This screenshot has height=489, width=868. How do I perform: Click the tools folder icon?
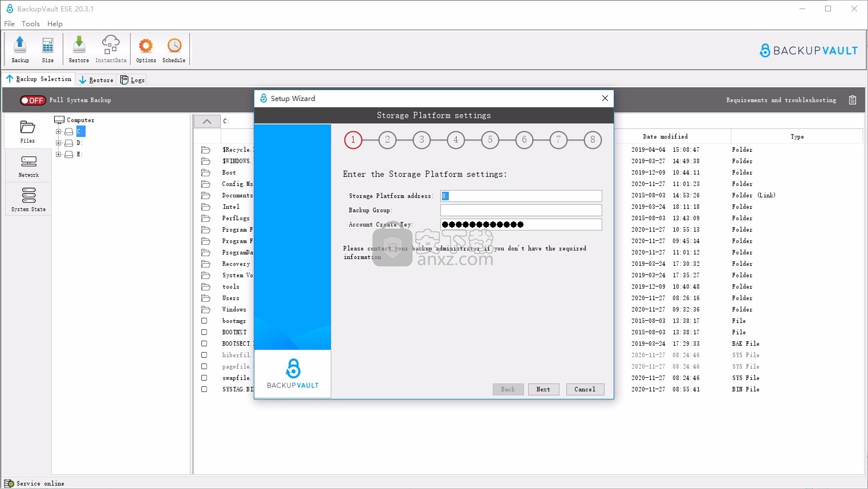pyautogui.click(x=206, y=286)
